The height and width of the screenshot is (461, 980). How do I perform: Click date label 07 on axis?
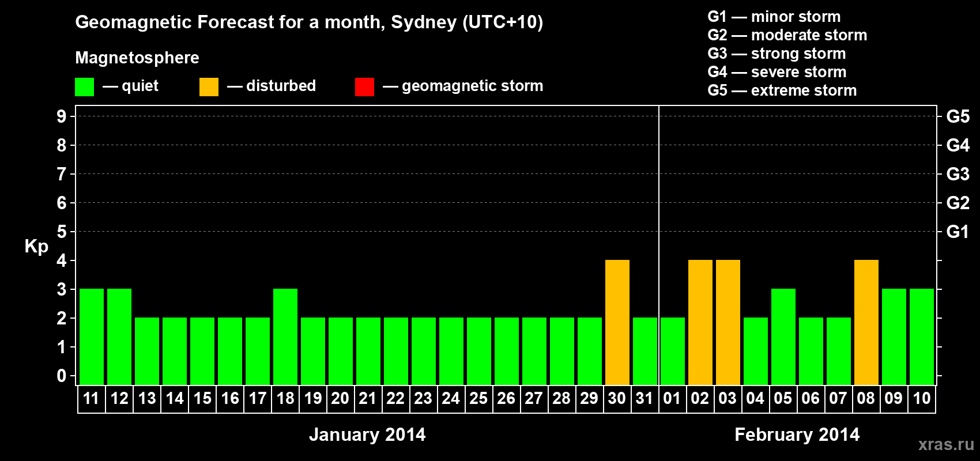click(838, 398)
